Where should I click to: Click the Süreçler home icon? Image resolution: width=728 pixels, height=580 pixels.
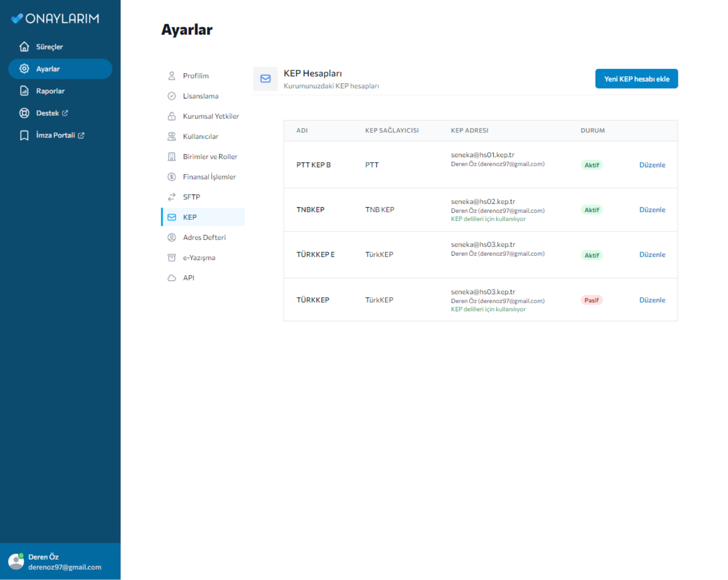[x=24, y=47]
